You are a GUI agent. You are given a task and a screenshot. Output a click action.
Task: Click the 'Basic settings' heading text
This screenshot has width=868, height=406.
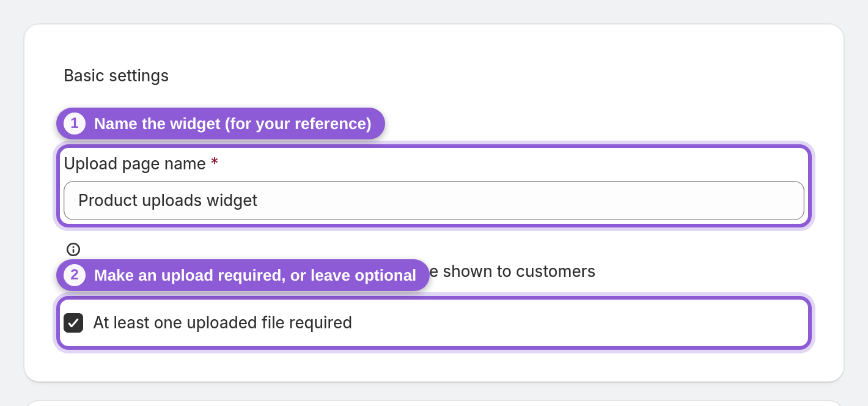pos(116,76)
